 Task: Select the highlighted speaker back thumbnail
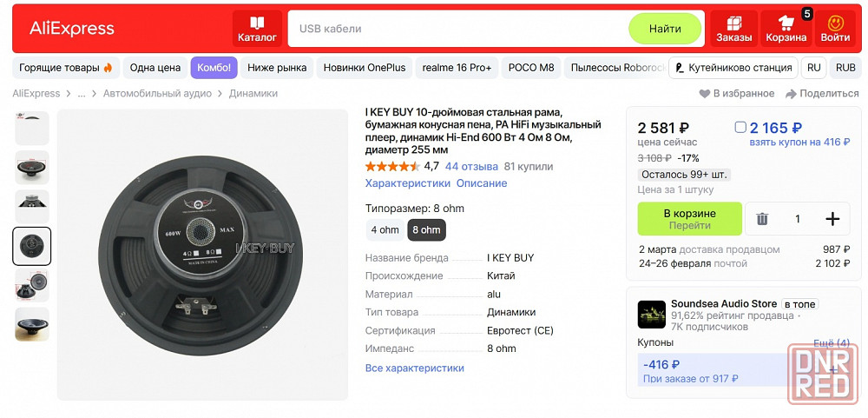tap(32, 246)
